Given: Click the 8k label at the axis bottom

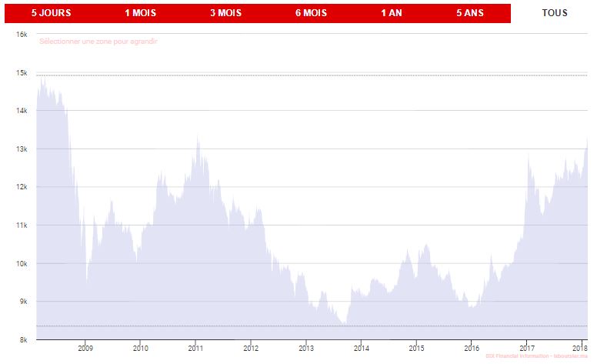Looking at the screenshot, I should pos(23,340).
